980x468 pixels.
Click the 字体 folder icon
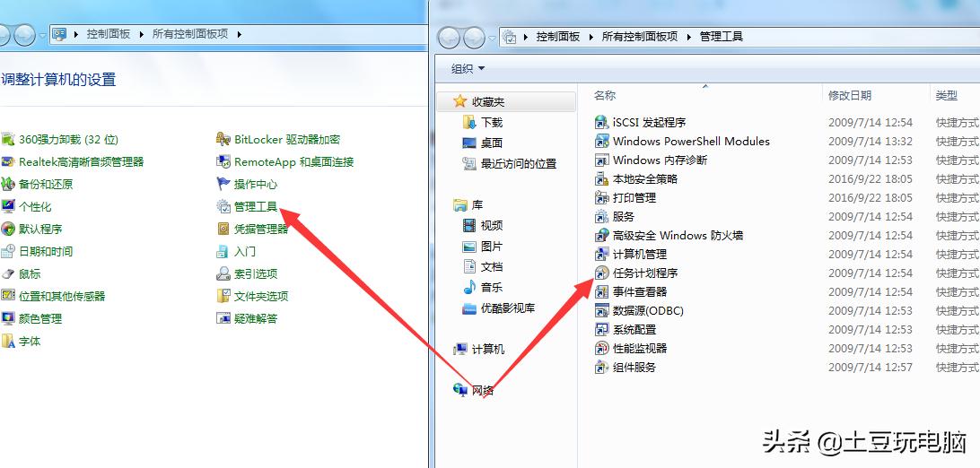point(7,341)
